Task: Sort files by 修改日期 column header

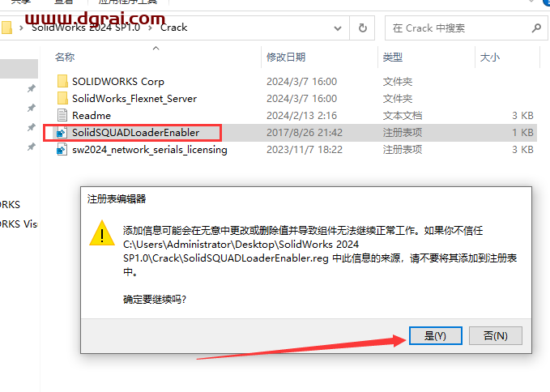Action: coord(286,57)
